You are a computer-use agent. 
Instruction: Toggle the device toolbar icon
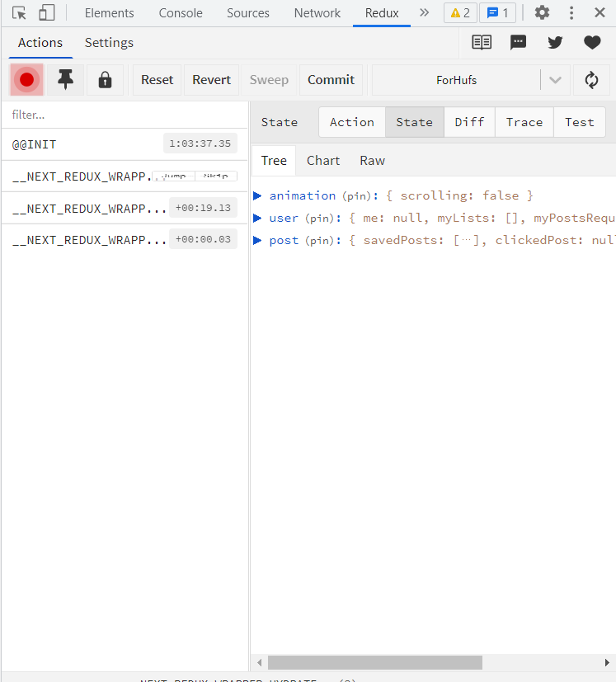46,13
